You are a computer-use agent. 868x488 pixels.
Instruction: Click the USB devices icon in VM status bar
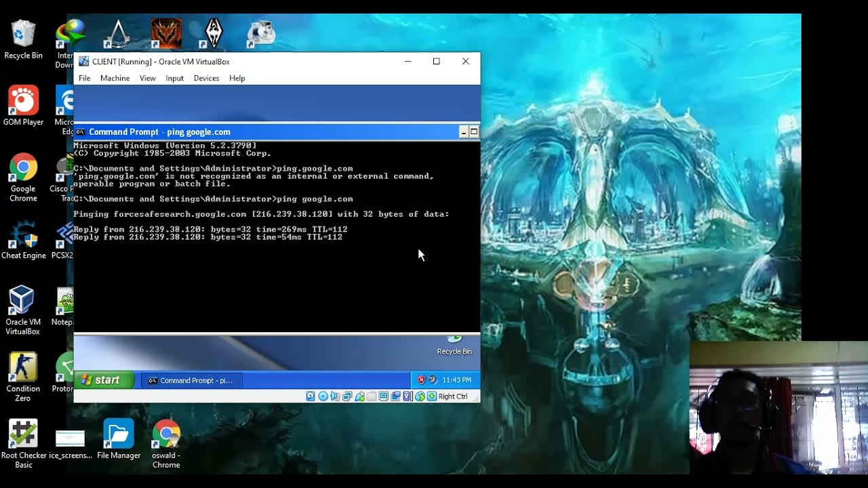point(359,396)
